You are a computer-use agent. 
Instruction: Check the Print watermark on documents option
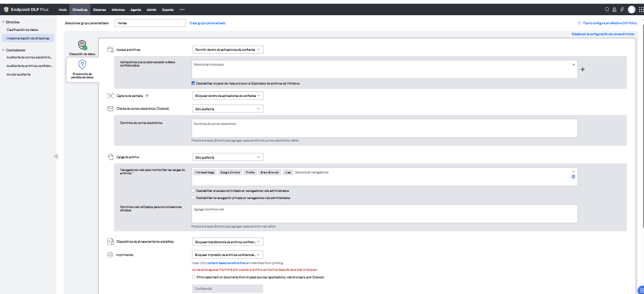pyautogui.click(x=193, y=277)
